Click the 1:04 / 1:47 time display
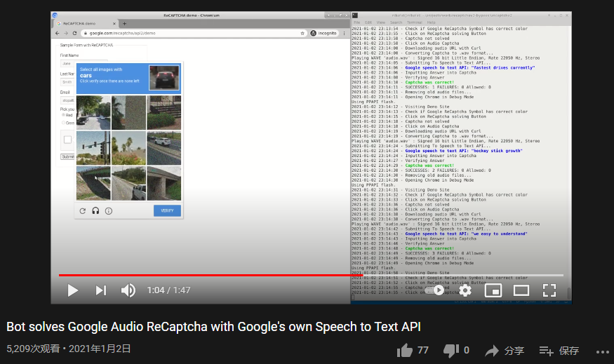 point(169,290)
